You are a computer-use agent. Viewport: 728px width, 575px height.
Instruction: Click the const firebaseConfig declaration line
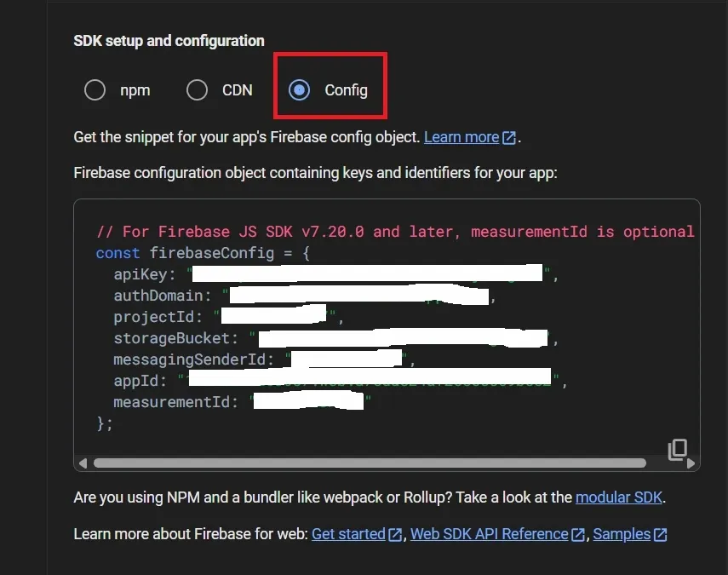pos(203,253)
